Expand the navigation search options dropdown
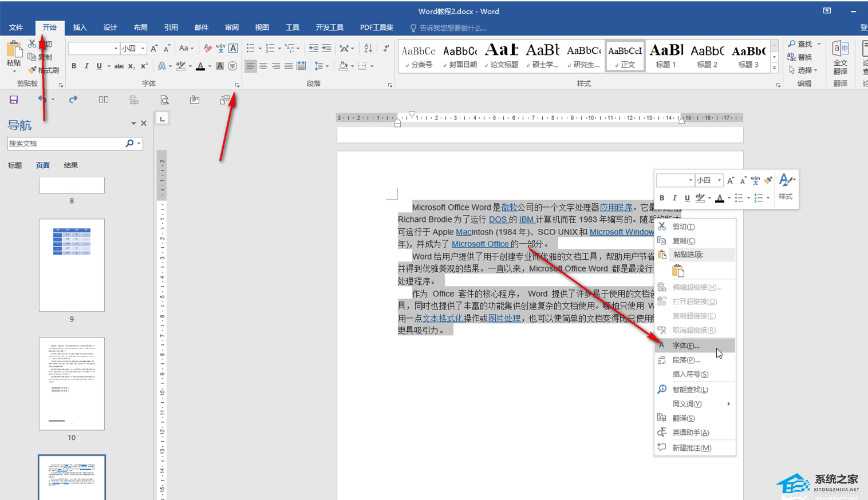Image resolution: width=868 pixels, height=500 pixels. tap(139, 144)
